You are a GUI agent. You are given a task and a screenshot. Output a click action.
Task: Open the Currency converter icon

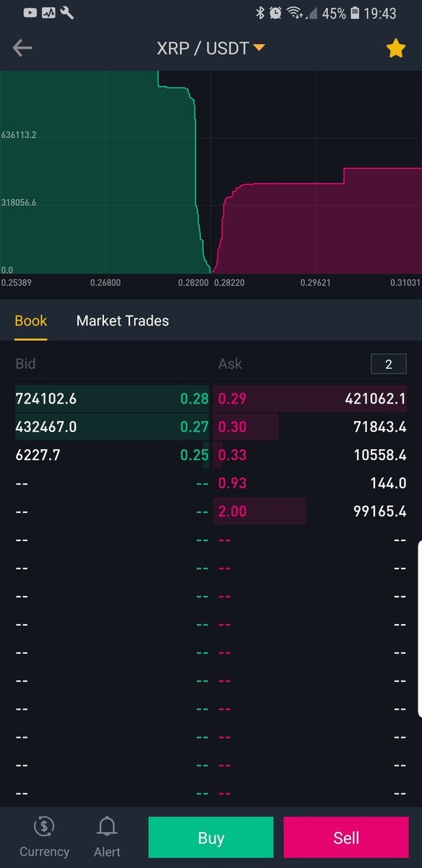(x=44, y=836)
